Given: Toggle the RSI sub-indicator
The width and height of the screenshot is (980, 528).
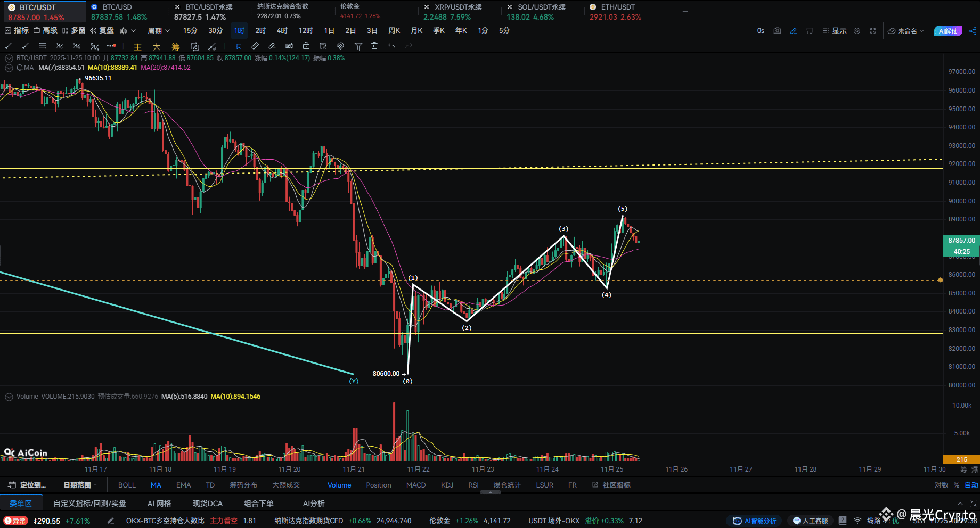Looking at the screenshot, I should click(473, 485).
